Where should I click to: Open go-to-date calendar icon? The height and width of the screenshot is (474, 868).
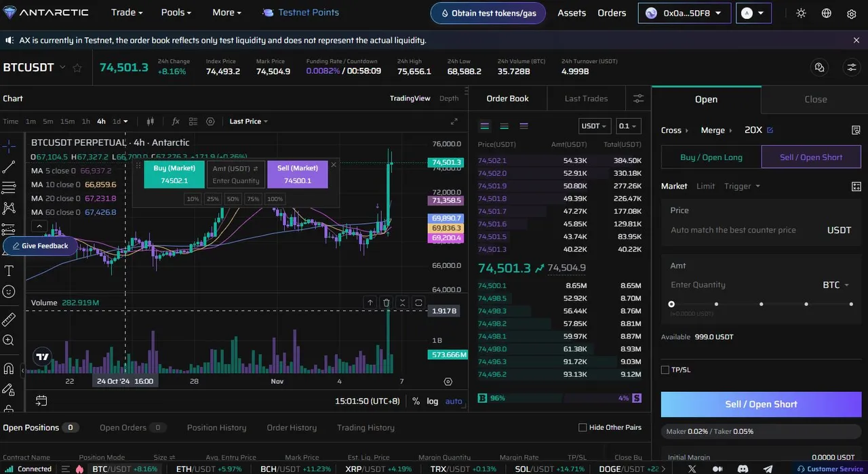41,401
